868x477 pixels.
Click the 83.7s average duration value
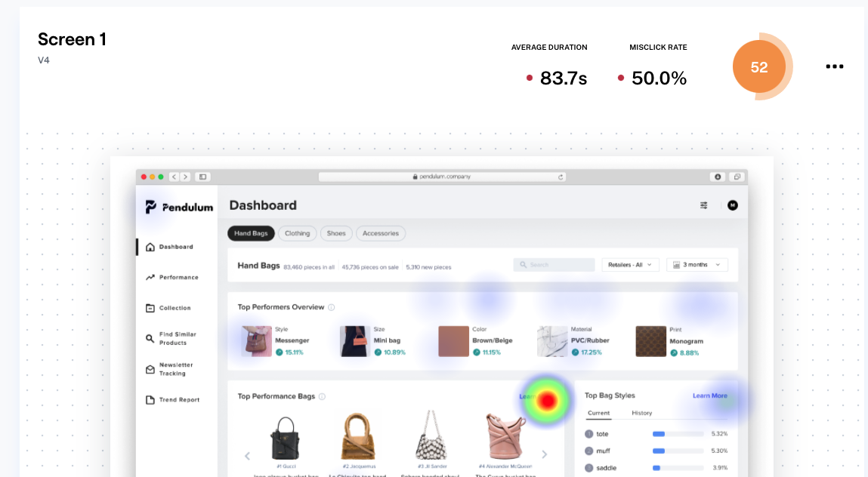pos(563,78)
